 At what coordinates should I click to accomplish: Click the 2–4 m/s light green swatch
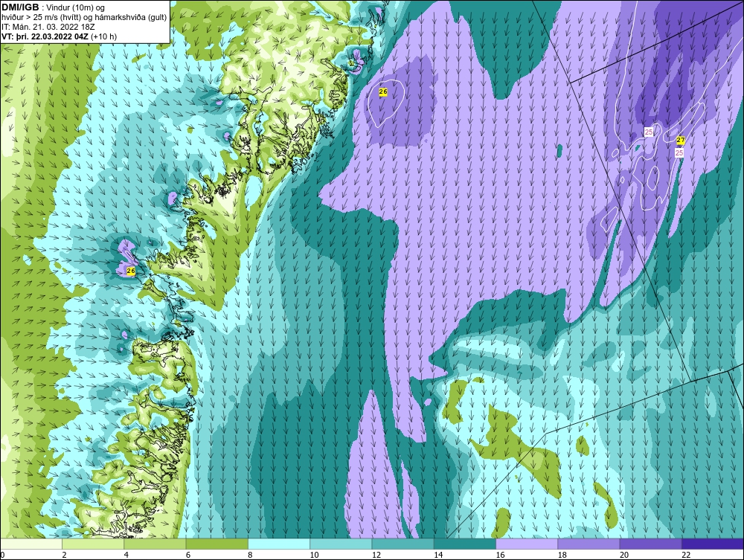[x=93, y=544]
